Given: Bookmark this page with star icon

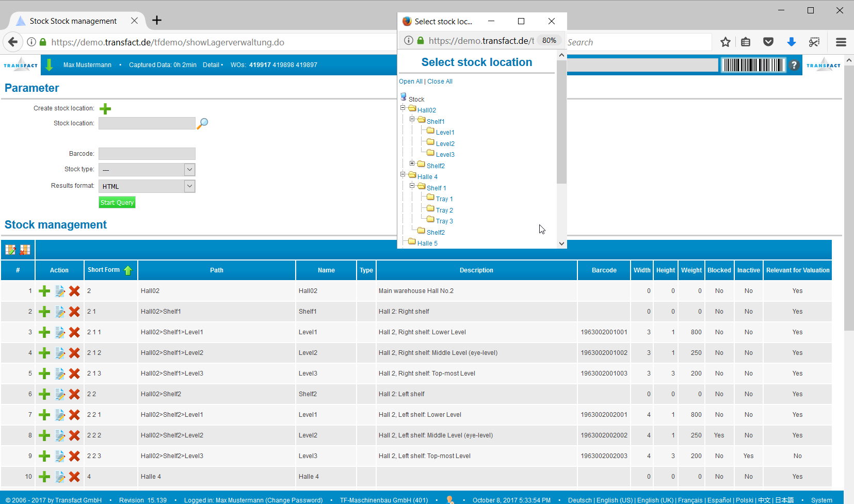Looking at the screenshot, I should click(726, 42).
